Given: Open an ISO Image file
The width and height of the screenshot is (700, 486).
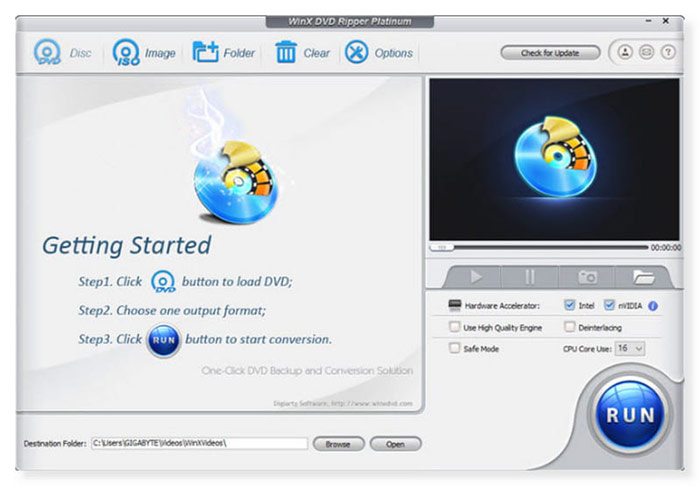Looking at the screenshot, I should pyautogui.click(x=144, y=53).
